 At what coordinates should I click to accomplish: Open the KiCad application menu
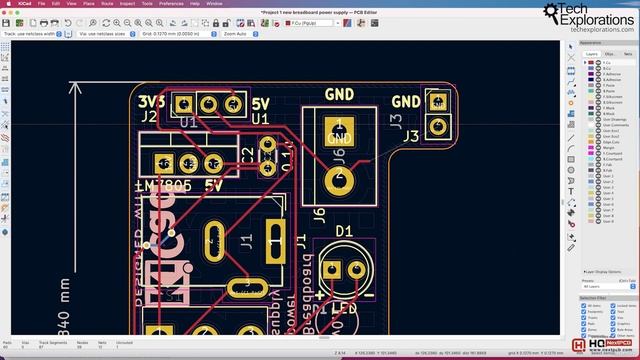24,4
